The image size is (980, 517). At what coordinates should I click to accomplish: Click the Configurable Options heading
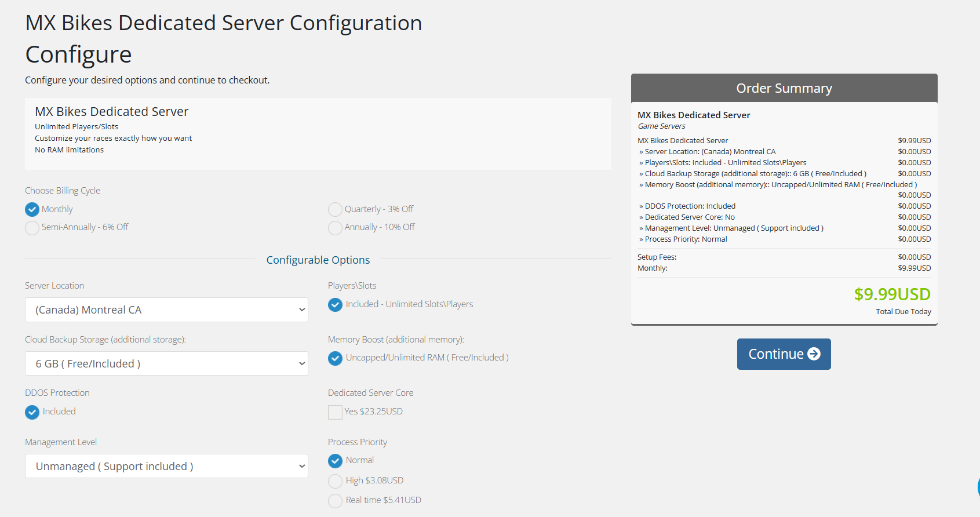click(x=318, y=260)
